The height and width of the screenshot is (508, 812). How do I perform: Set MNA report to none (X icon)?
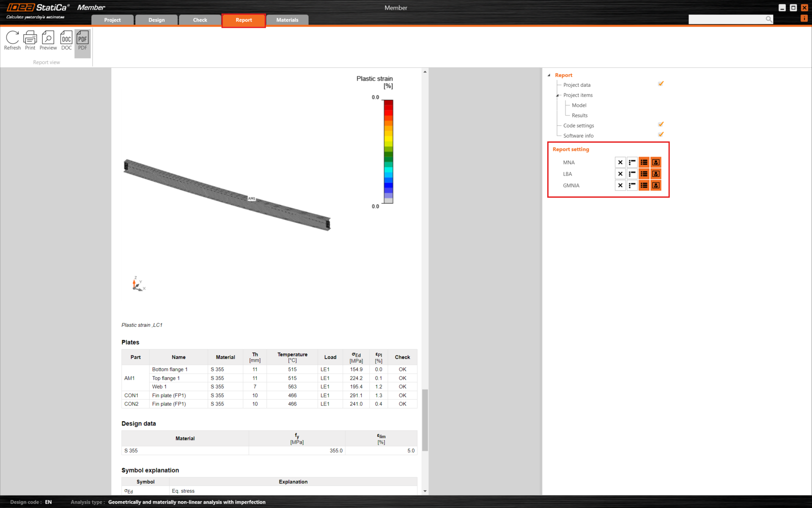620,162
